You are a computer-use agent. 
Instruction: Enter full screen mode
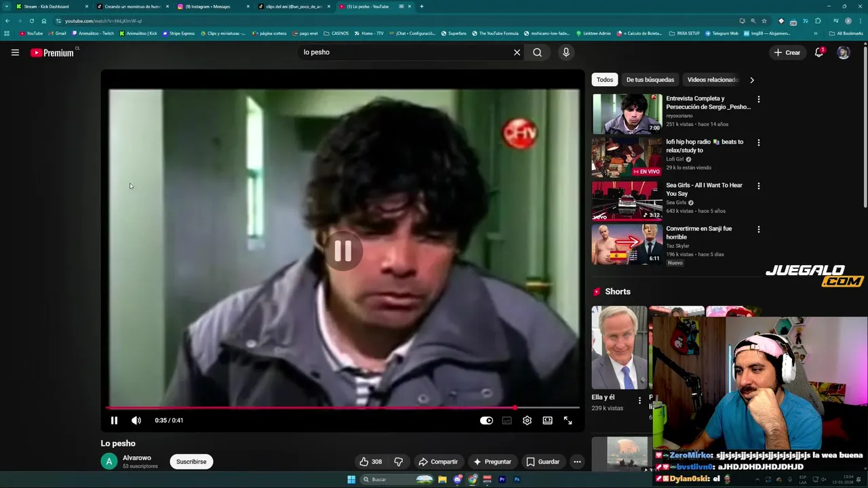coord(568,420)
